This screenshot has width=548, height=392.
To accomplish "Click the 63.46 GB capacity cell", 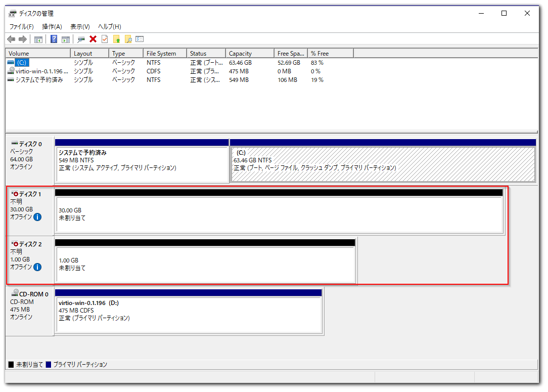I will pos(241,63).
